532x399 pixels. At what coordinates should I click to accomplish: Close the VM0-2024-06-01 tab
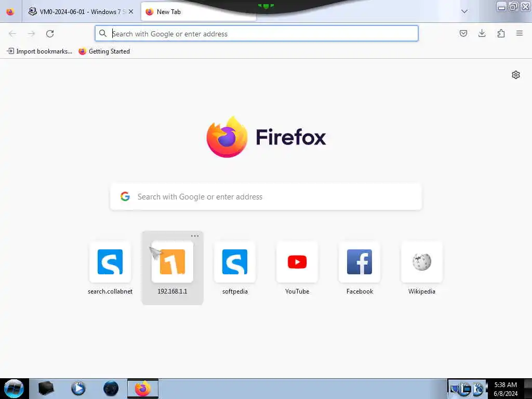point(131,11)
